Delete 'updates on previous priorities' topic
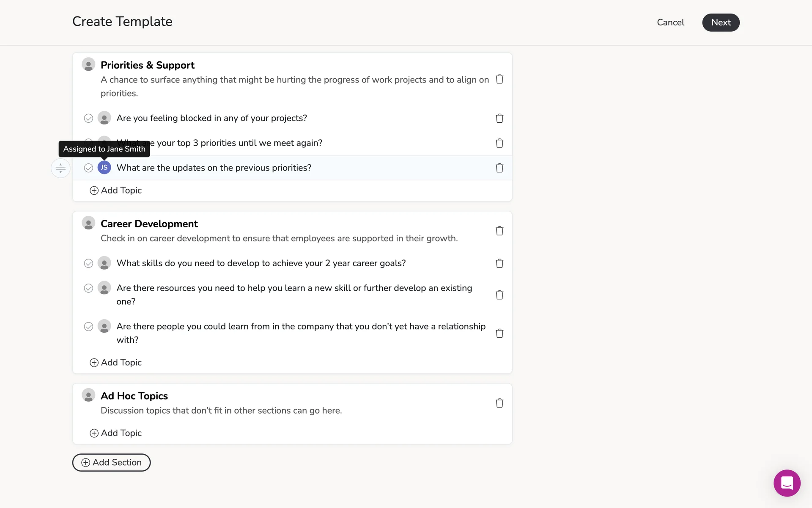Viewport: 812px width, 508px height. tap(499, 168)
